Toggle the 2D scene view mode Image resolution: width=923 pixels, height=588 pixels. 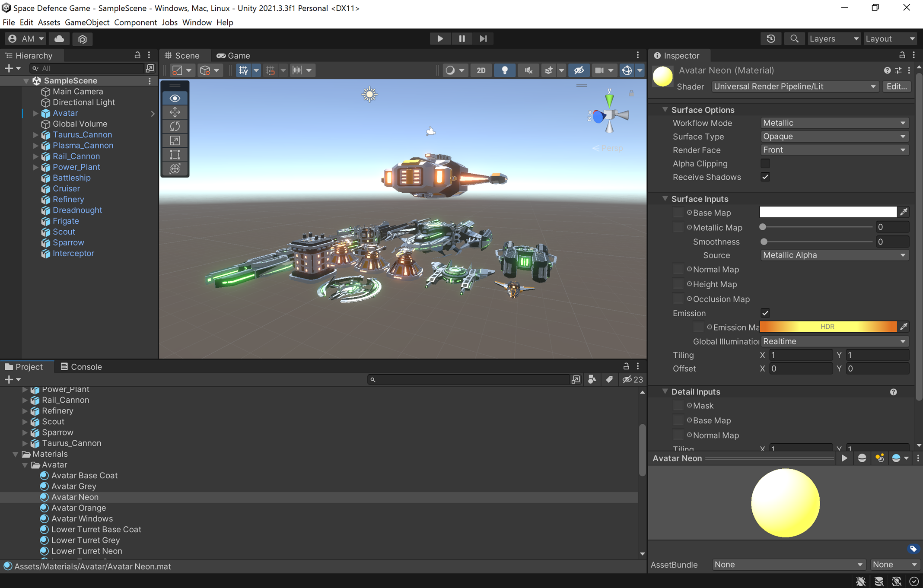click(481, 70)
